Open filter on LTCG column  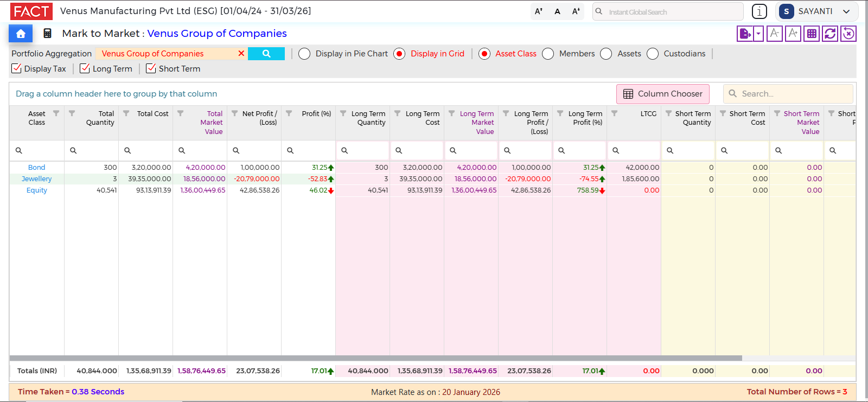point(614,113)
